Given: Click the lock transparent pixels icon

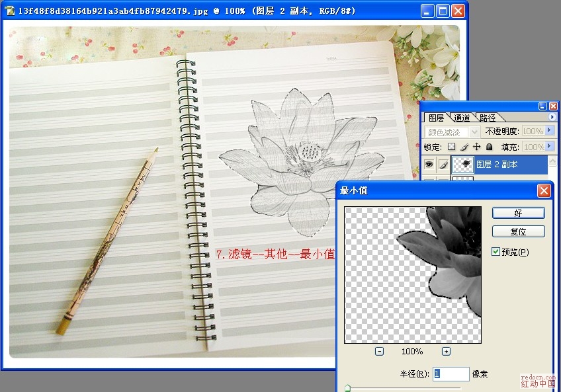Looking at the screenshot, I should 452,147.
